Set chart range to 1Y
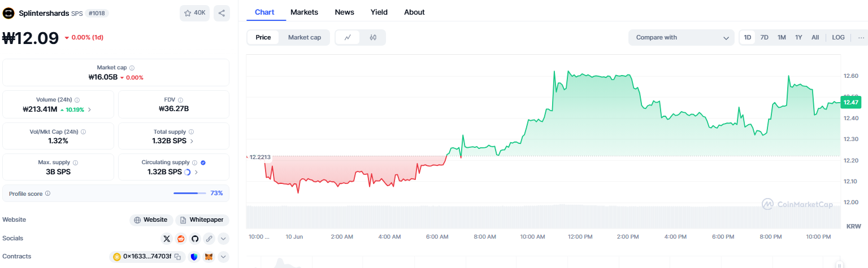Viewport: 868px width, 268px height. pyautogui.click(x=798, y=37)
